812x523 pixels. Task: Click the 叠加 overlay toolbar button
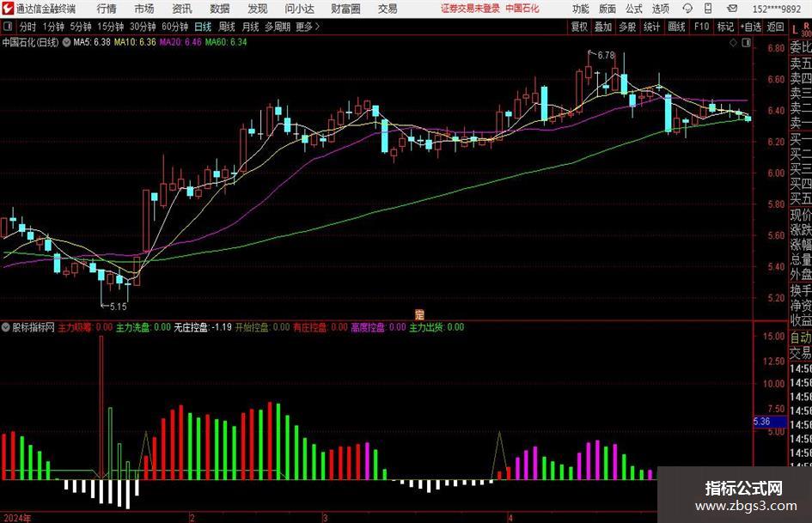[603, 27]
